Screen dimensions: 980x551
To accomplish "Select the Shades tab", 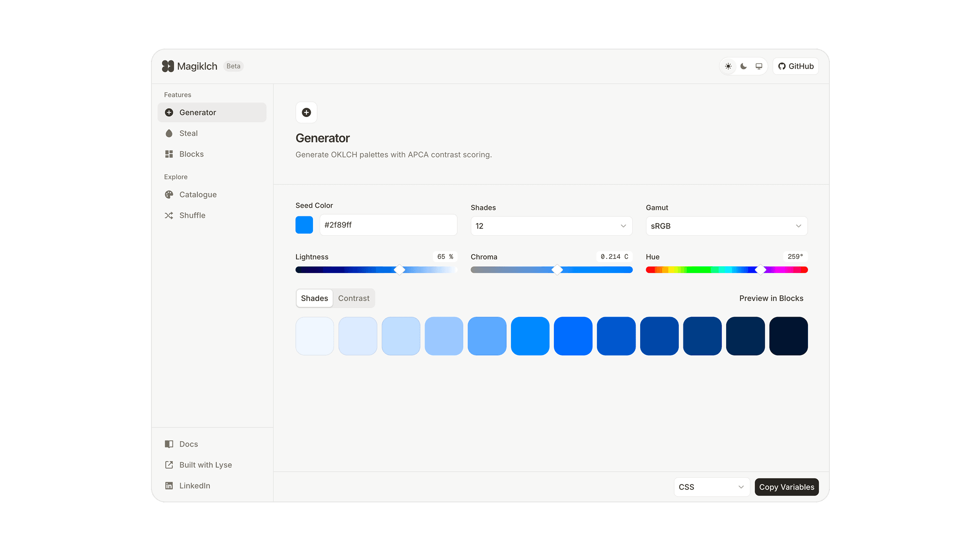I will tap(314, 298).
